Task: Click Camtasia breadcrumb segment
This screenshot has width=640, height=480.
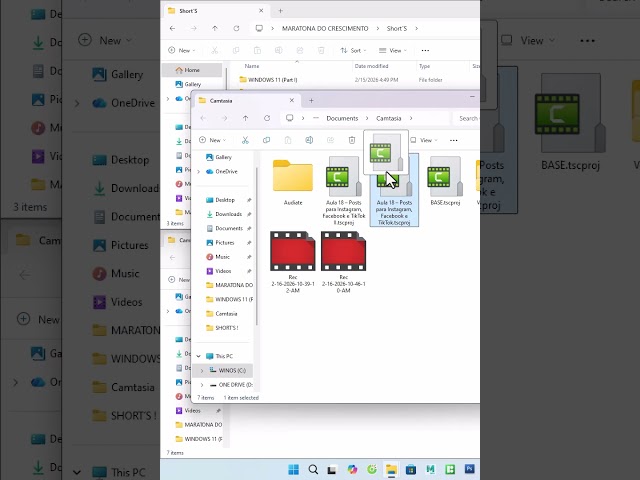Action: pos(389,118)
